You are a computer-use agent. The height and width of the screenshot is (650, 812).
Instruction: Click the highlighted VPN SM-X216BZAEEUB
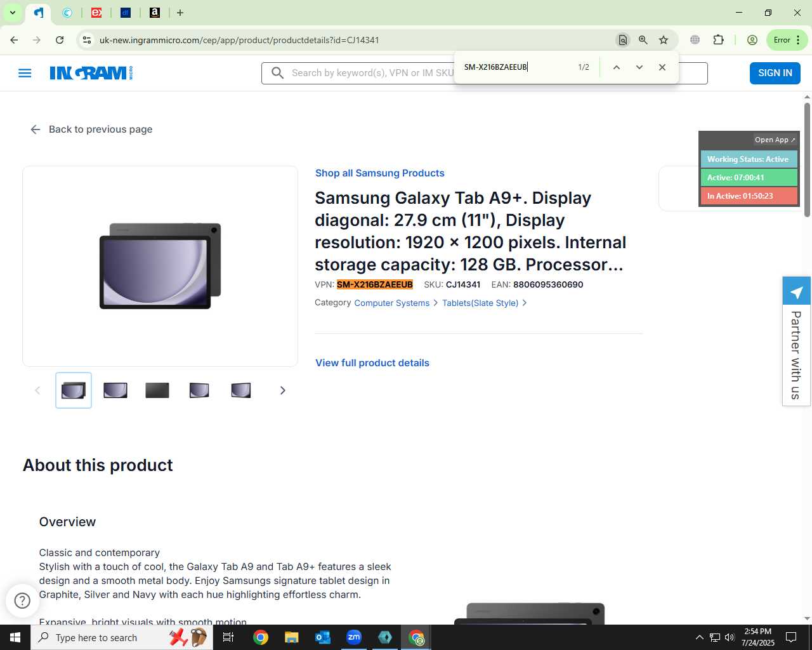tap(375, 285)
